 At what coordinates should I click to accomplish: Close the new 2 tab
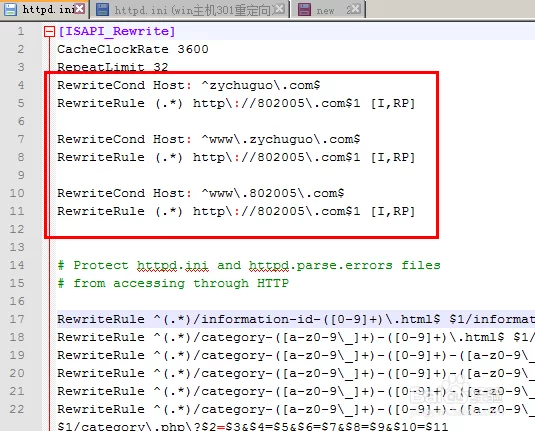(356, 9)
